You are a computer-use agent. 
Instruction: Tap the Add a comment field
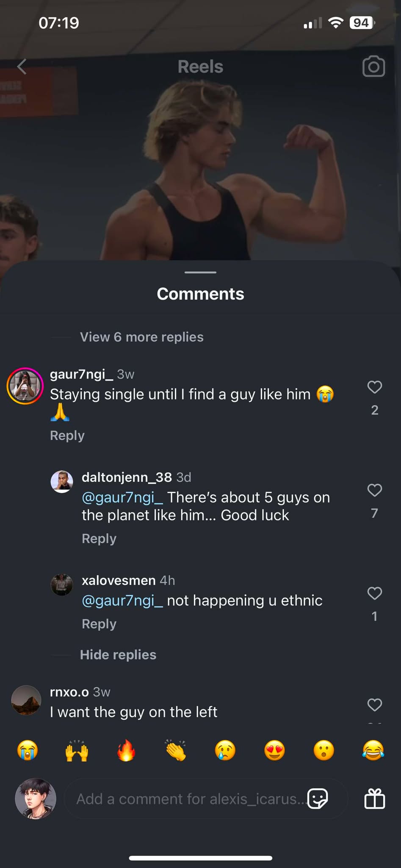click(x=186, y=798)
